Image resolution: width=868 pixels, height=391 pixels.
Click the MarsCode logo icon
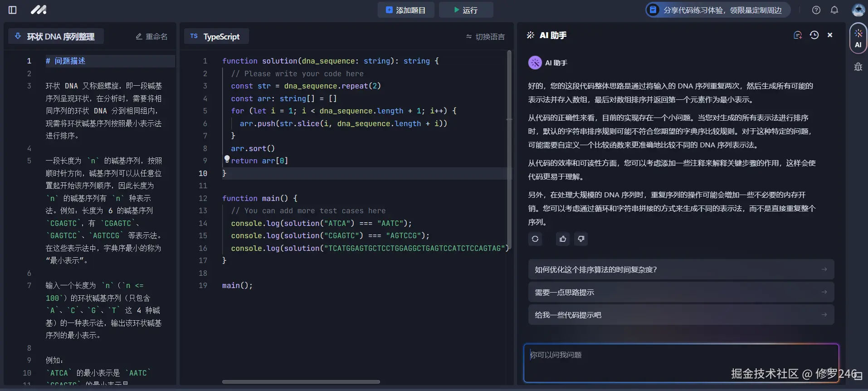pyautogui.click(x=39, y=10)
